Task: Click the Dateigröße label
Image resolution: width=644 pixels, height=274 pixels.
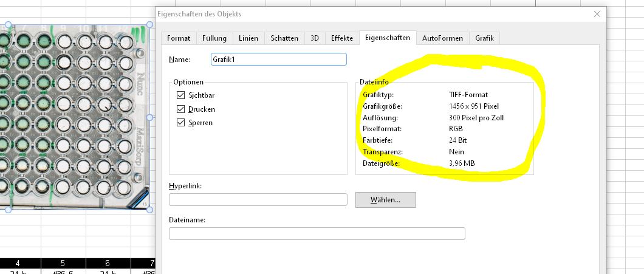Action: [381, 163]
